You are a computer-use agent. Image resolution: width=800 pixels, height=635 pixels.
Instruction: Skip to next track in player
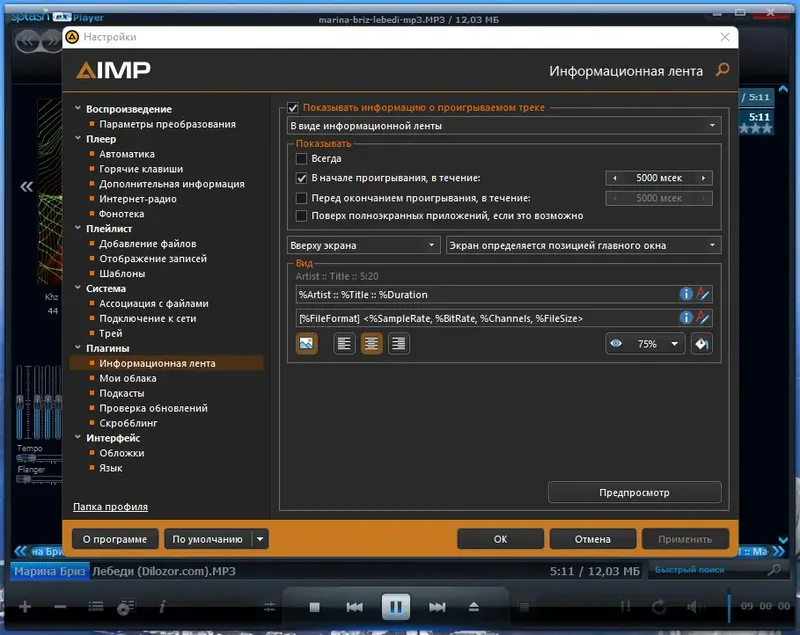(437, 607)
